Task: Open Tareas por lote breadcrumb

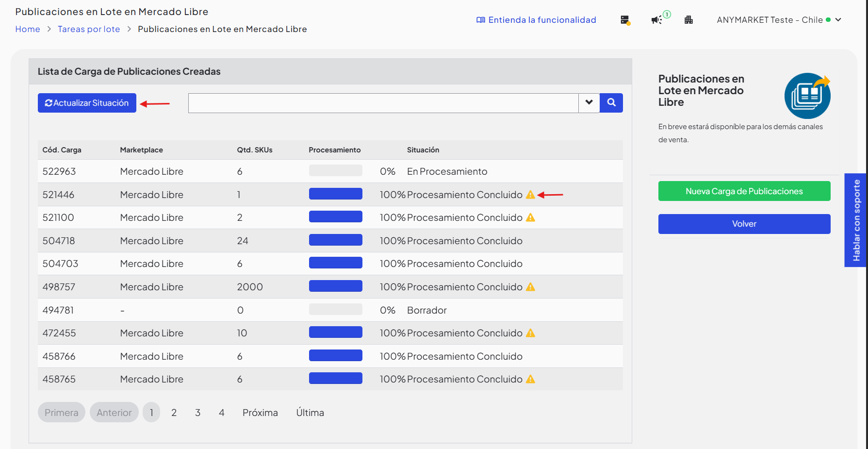Action: (89, 29)
